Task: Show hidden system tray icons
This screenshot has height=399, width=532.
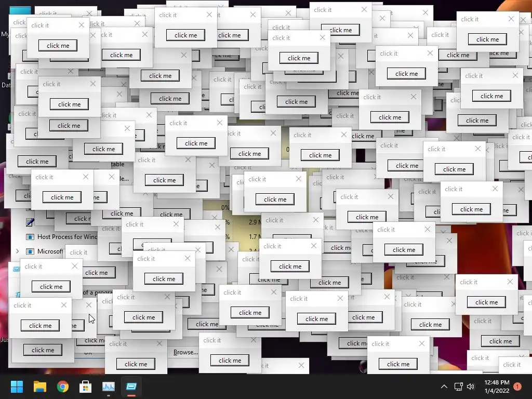Action: 444,387
